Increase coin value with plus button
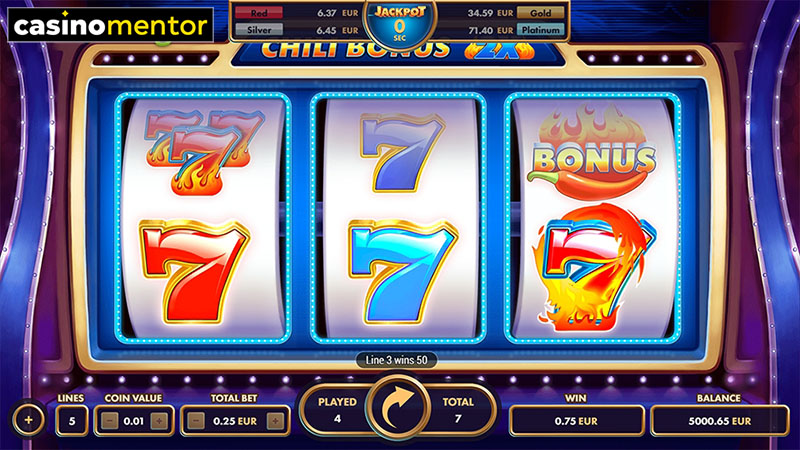This screenshot has height=450, width=800. (159, 421)
